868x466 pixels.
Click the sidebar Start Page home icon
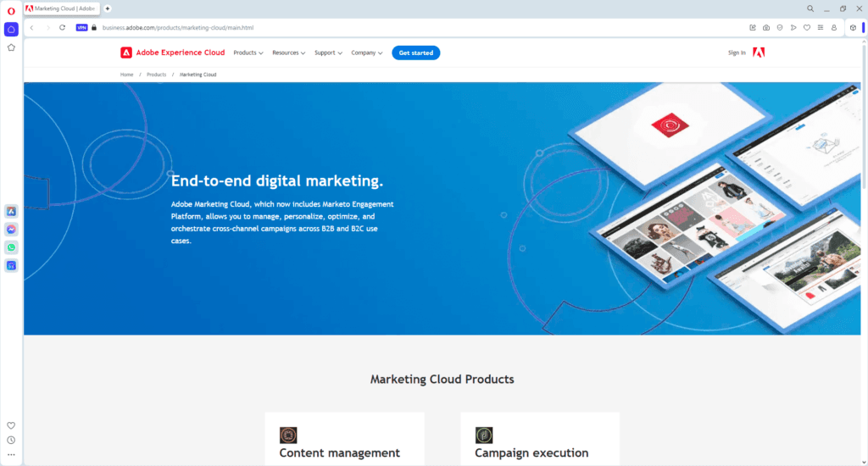pos(11,30)
